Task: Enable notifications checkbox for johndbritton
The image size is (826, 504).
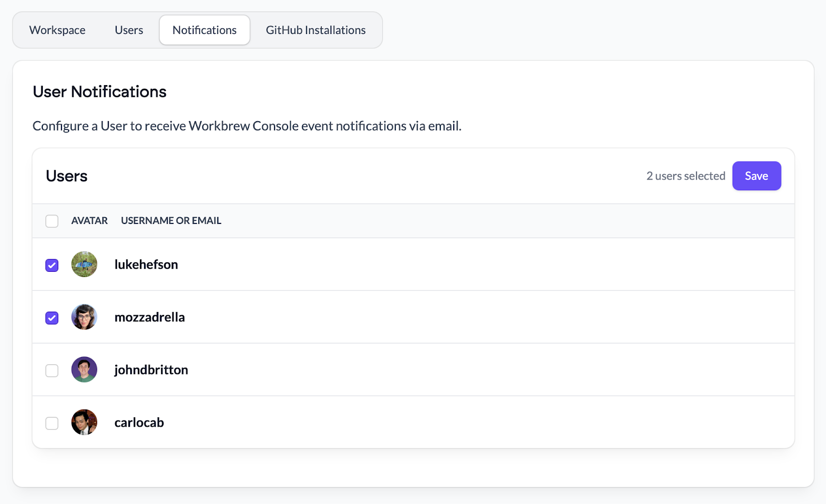Action: click(52, 370)
